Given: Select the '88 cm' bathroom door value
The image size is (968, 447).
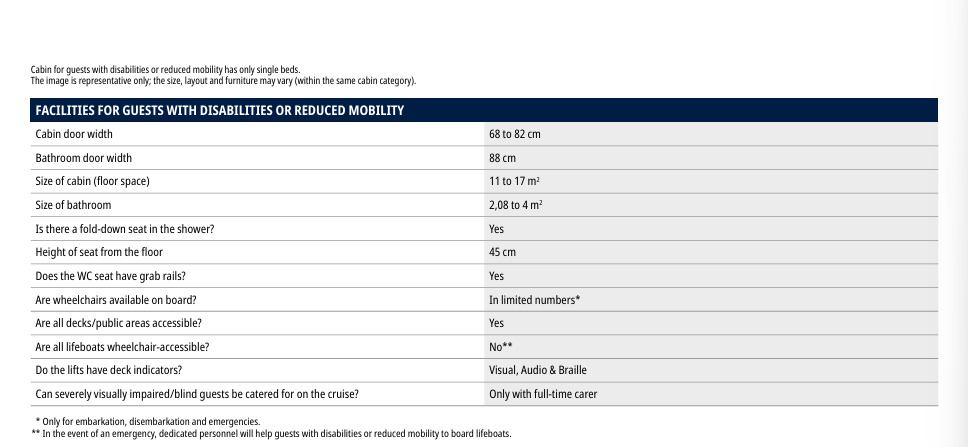Looking at the screenshot, I should pos(502,158).
